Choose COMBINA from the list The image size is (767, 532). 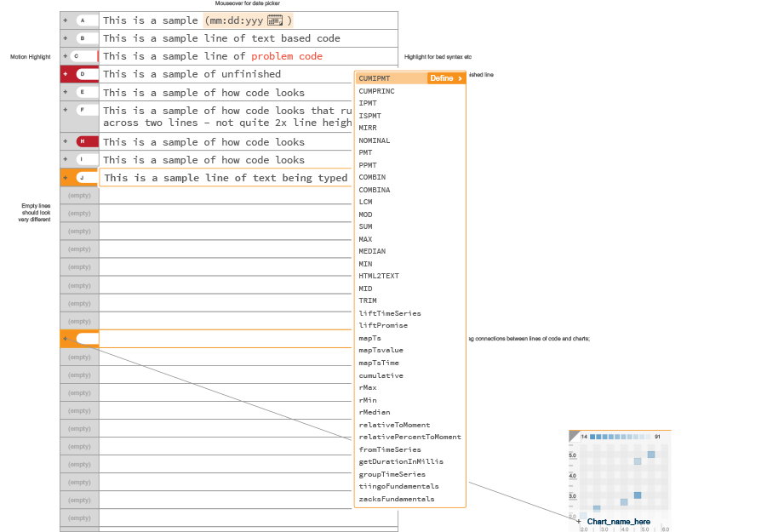375,190
